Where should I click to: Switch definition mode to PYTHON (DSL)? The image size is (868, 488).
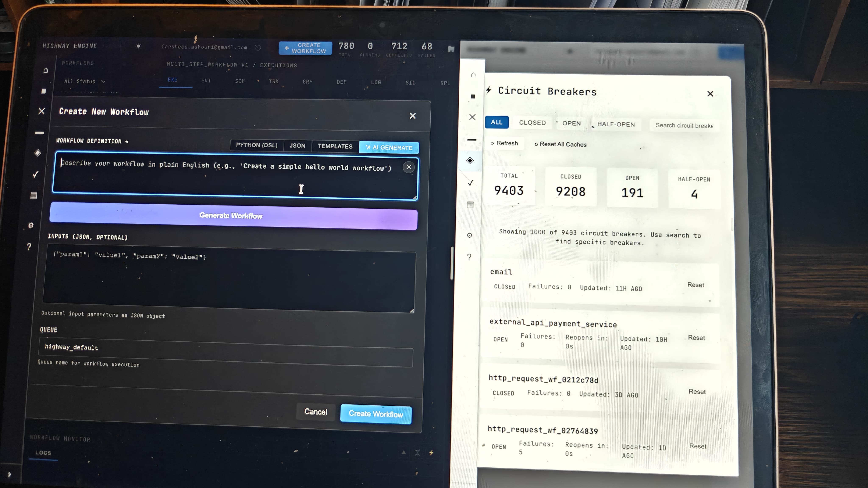pyautogui.click(x=256, y=145)
